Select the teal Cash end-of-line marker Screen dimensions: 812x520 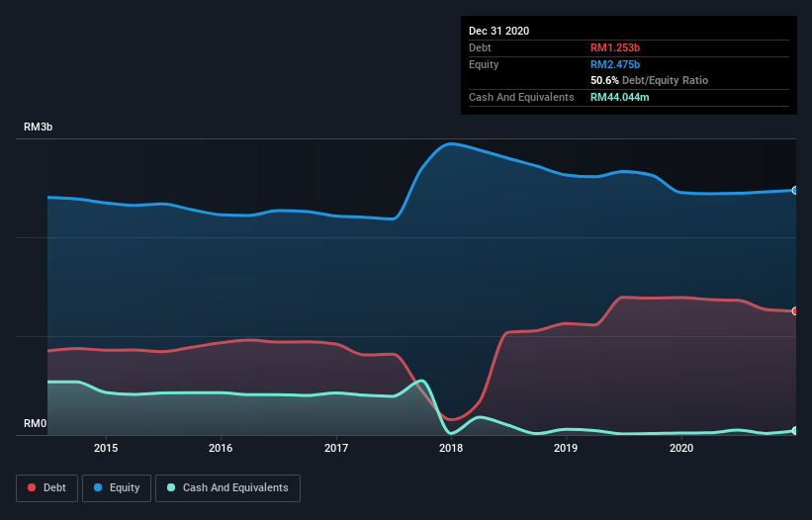tap(795, 430)
